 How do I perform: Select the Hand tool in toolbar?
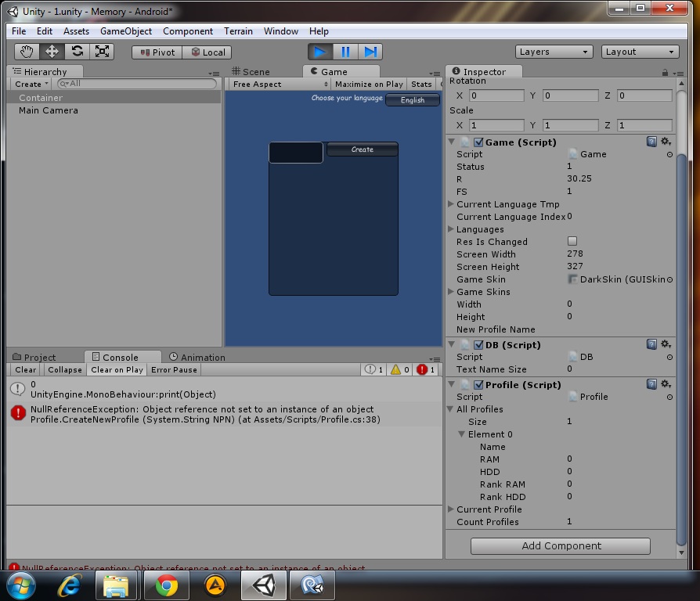coord(27,52)
